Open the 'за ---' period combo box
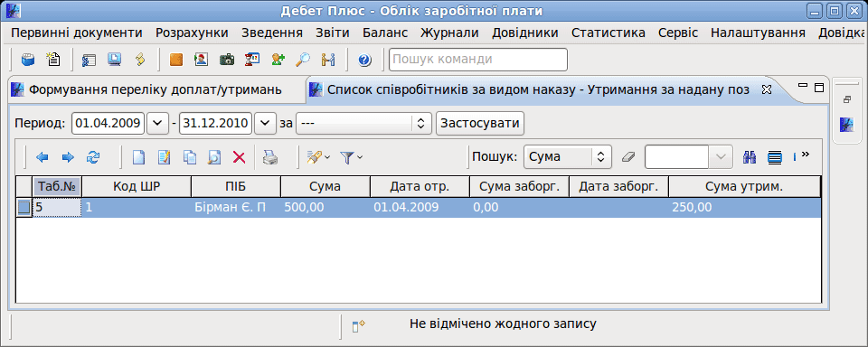Viewport: 868px width, 347px height. (x=363, y=123)
